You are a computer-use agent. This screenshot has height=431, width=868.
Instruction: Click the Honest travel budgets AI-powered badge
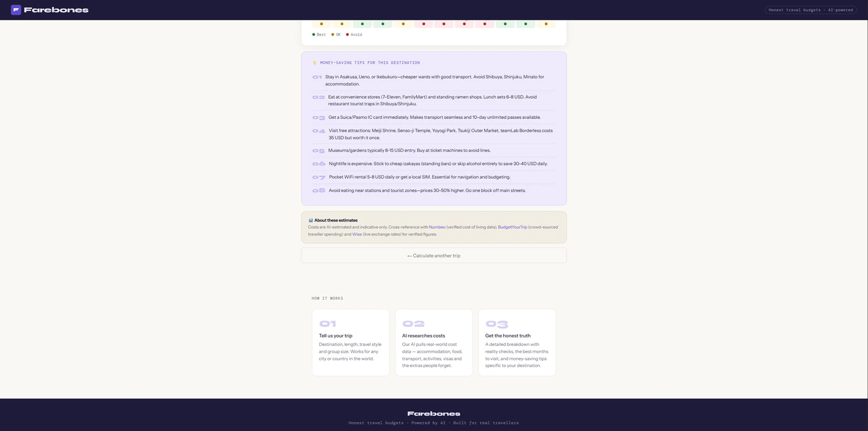(x=811, y=10)
